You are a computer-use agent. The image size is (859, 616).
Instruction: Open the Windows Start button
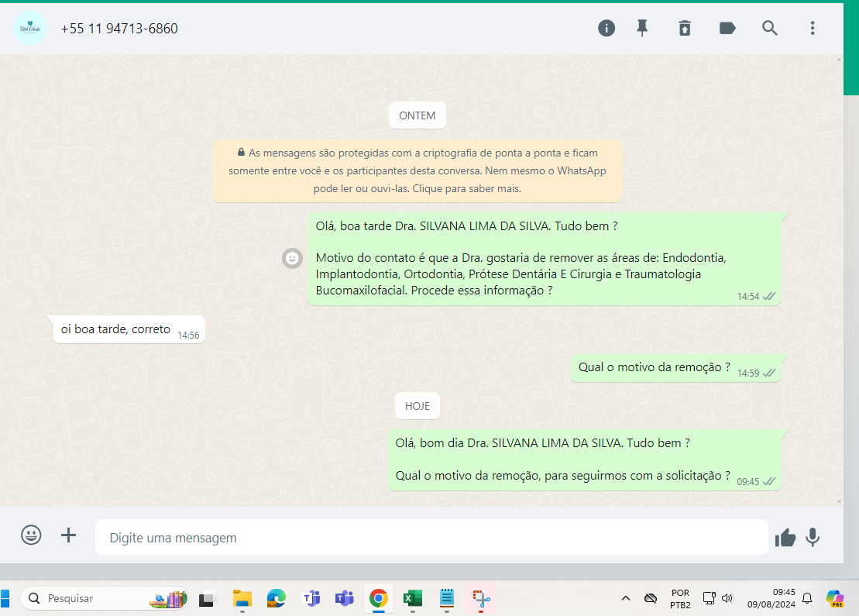(5, 598)
